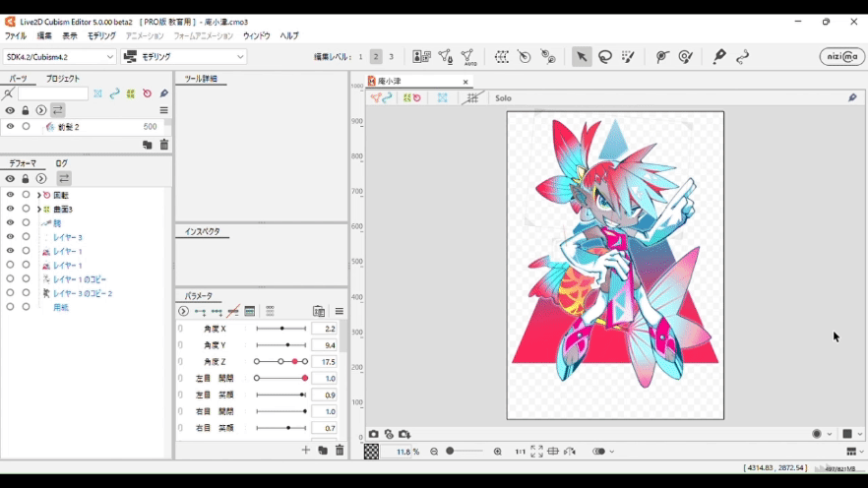Reset canvas zoom to 1:1

click(520, 452)
